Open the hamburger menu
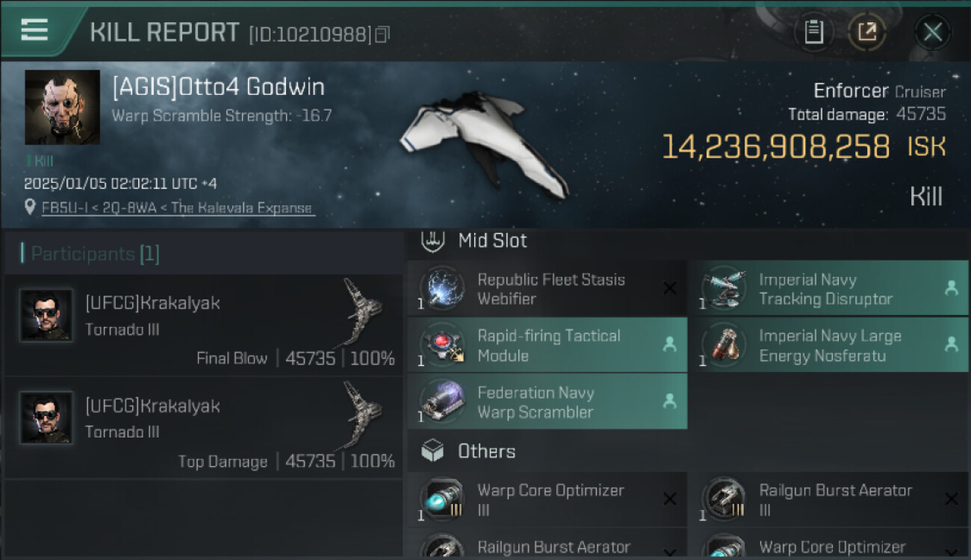This screenshot has width=971, height=560. coord(34,30)
